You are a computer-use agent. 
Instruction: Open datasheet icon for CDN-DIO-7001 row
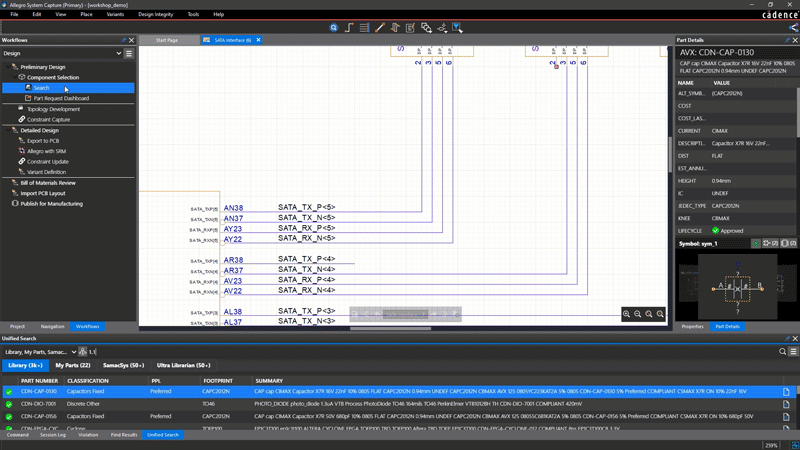click(x=786, y=404)
